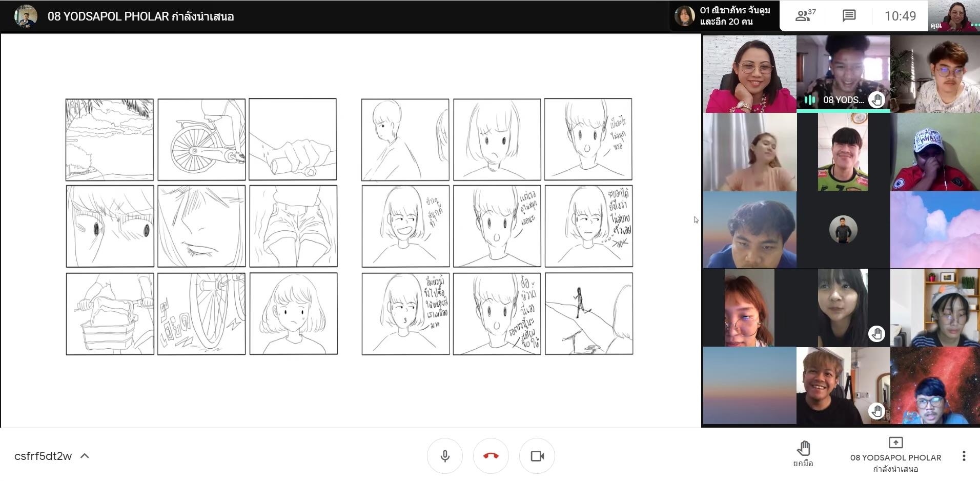
Task: Select the tile of person wearing white cap
Action: click(x=935, y=152)
